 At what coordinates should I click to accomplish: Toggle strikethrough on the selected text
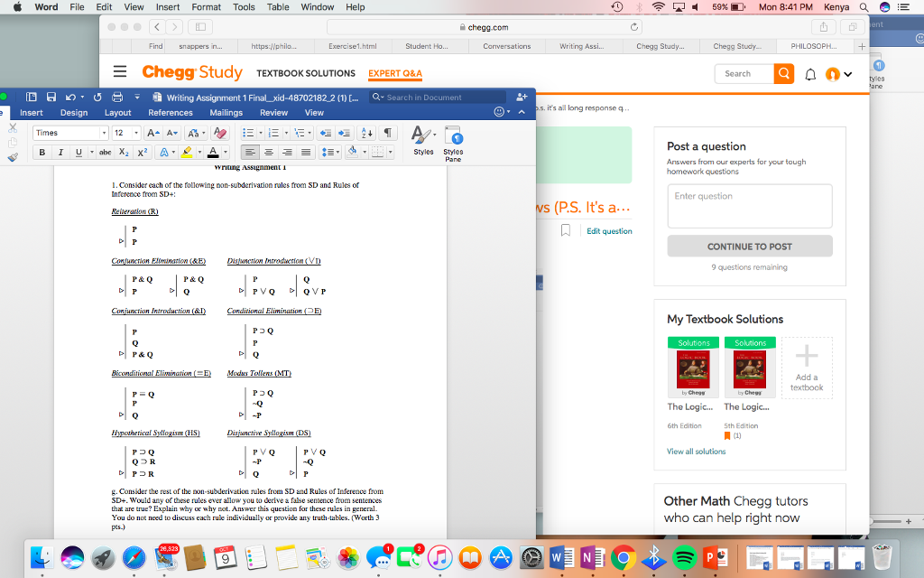coord(105,152)
